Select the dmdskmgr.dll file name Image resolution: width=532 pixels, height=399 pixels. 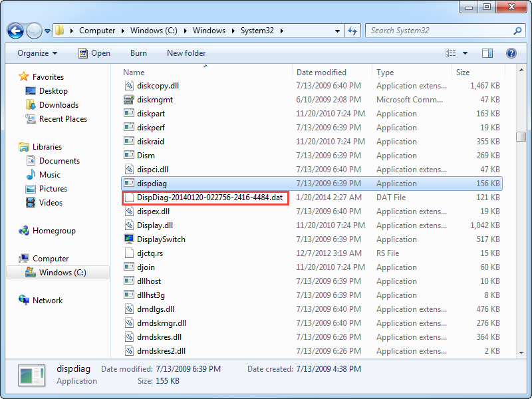[x=162, y=323]
